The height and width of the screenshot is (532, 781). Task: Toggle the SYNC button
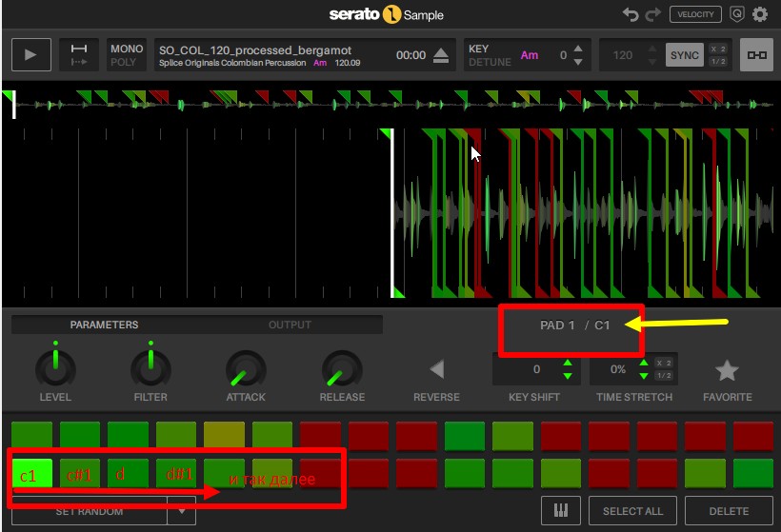click(684, 55)
